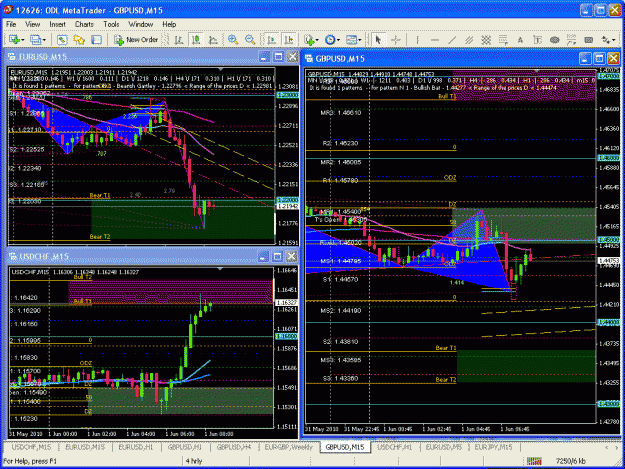The width and height of the screenshot is (625, 469).
Task: Expand the New Chart dropdown arrow
Action: coord(23,40)
